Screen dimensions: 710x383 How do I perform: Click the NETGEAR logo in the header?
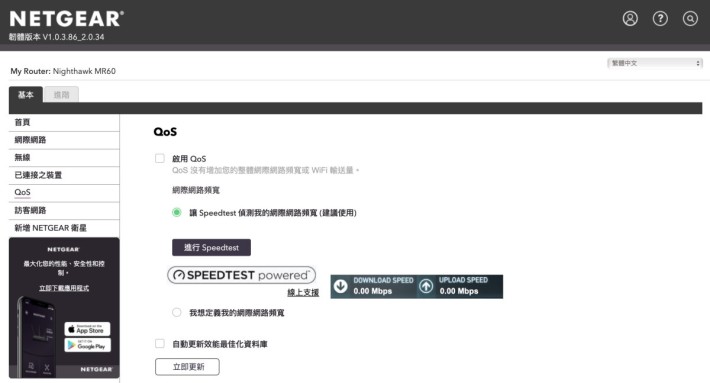pos(67,19)
